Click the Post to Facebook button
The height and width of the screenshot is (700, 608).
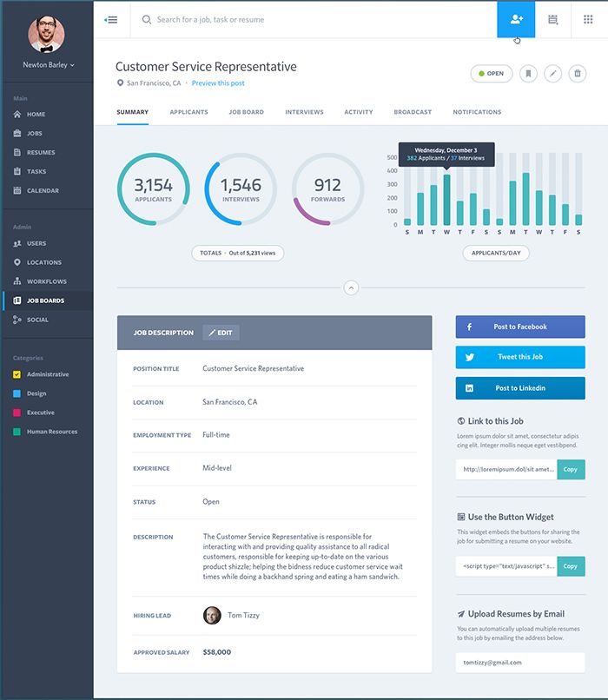click(519, 327)
